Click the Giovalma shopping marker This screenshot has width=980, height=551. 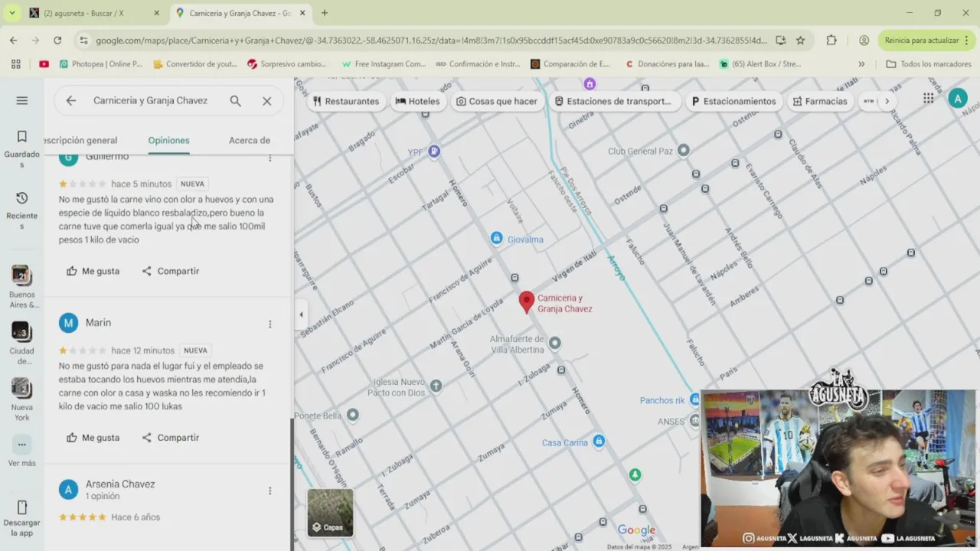(x=496, y=239)
